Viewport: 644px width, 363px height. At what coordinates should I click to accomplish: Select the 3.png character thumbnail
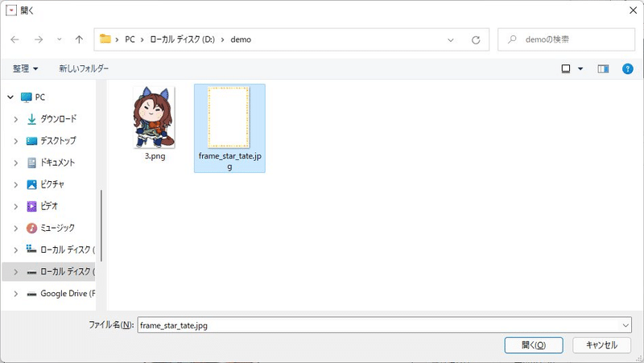pyautogui.click(x=154, y=118)
